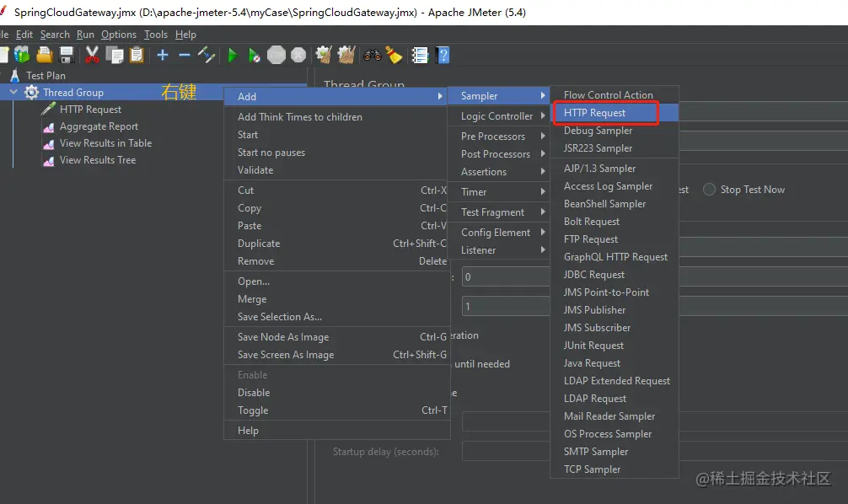The image size is (848, 504).
Task: Click the Toggle enable/disable toolbar icon
Action: pos(207,55)
